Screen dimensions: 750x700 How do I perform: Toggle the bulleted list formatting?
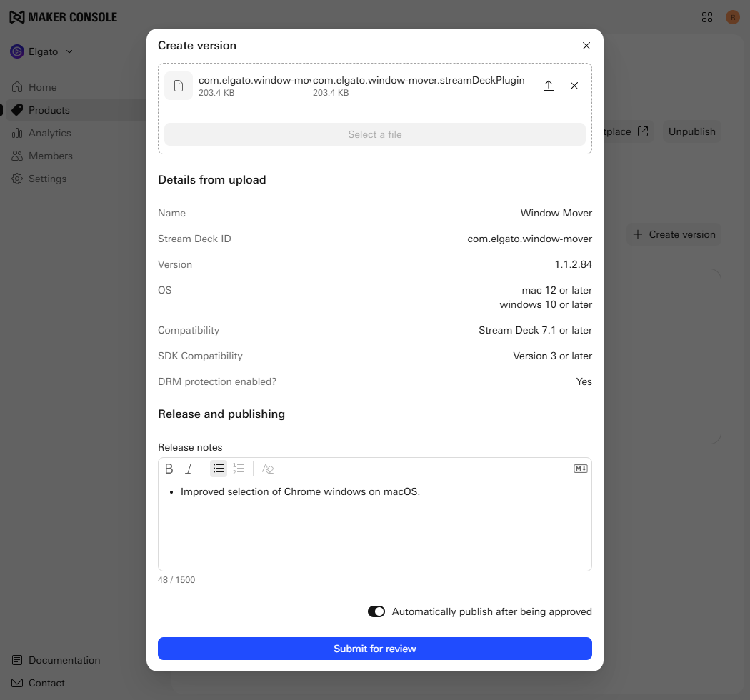219,469
